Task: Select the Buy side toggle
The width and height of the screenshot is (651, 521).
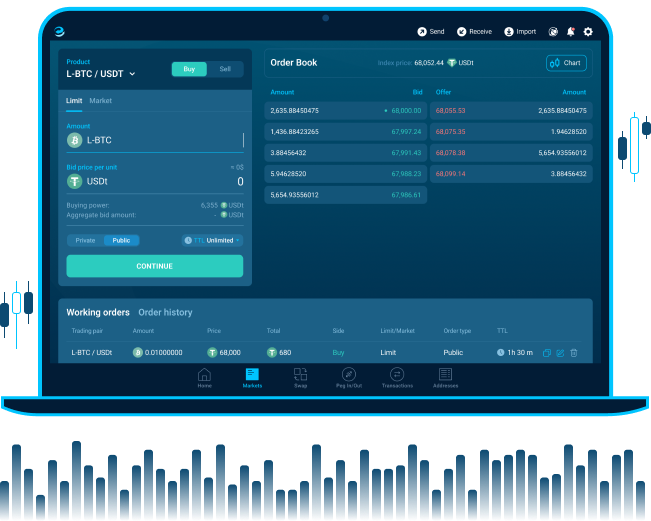Action: [189, 69]
